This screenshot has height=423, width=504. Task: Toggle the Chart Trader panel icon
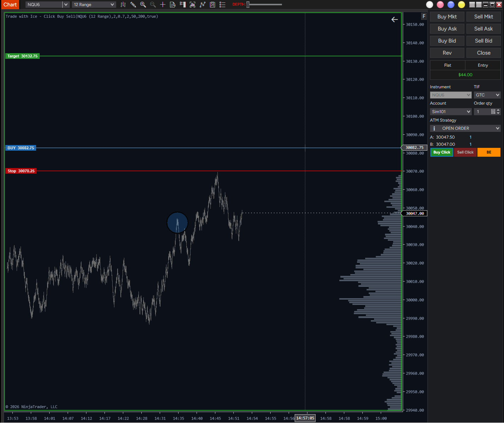coord(183,5)
